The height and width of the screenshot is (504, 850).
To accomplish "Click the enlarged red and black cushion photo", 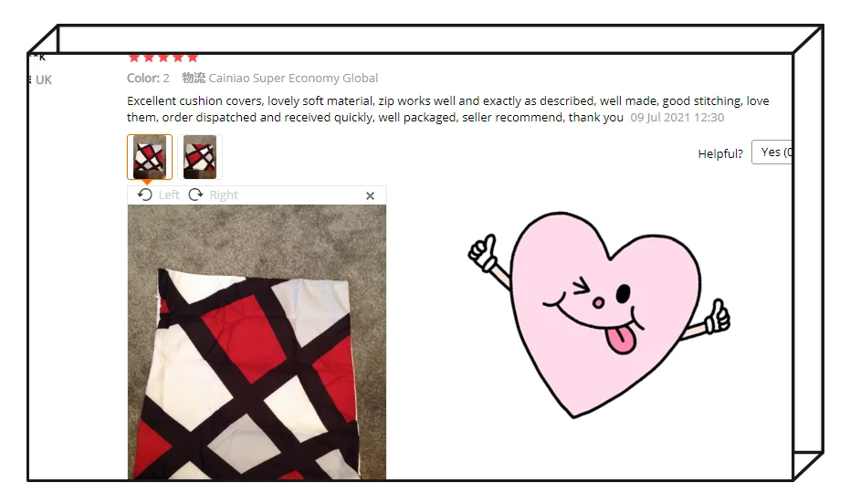I will [257, 342].
